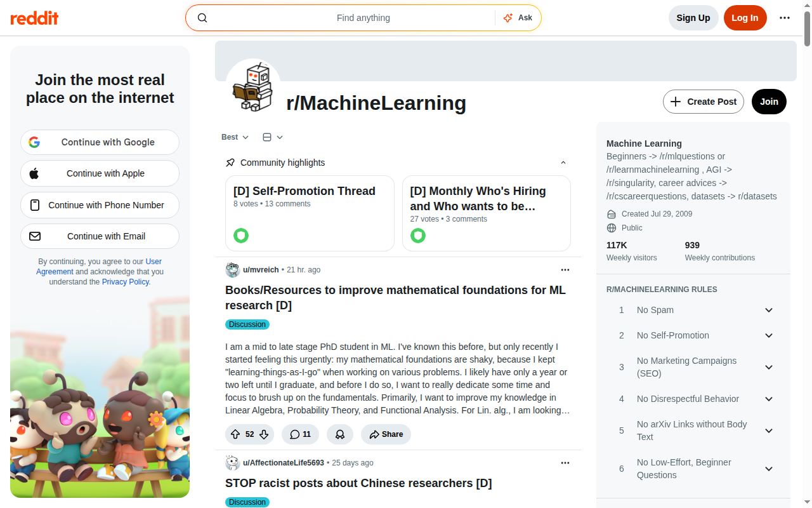Click the r/MachineLearning robot avatar

coord(253,87)
